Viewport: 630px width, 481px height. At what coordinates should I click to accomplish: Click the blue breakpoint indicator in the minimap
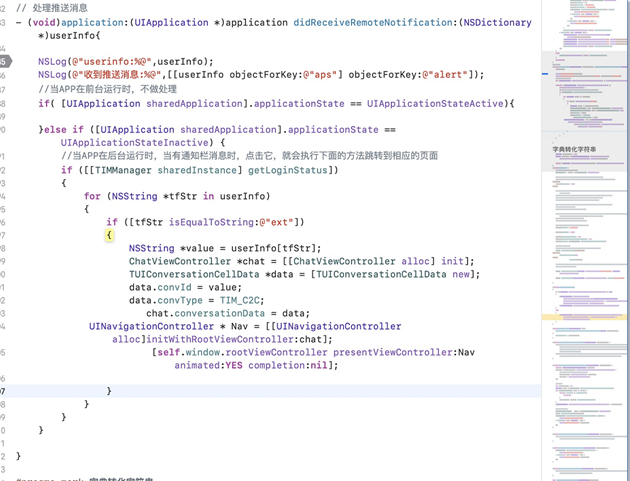pyautogui.click(x=545, y=74)
